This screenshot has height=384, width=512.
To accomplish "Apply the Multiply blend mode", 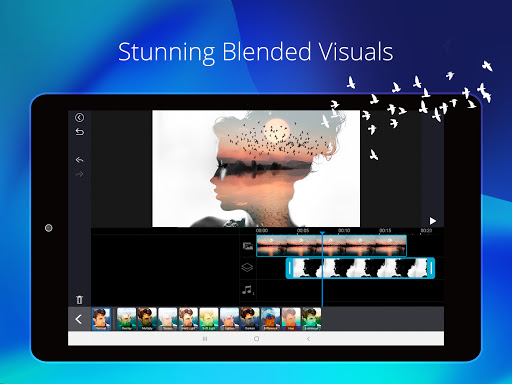I will pos(147,319).
